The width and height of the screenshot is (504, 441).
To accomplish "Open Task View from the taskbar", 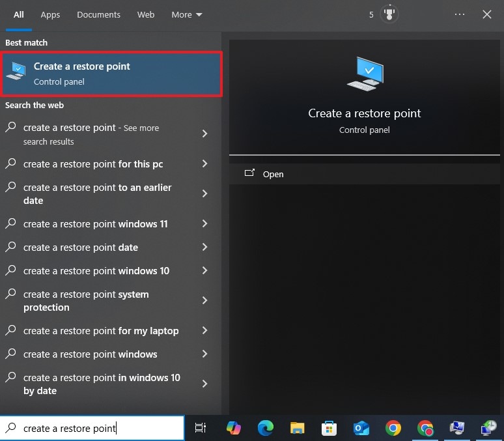I will pyautogui.click(x=201, y=428).
